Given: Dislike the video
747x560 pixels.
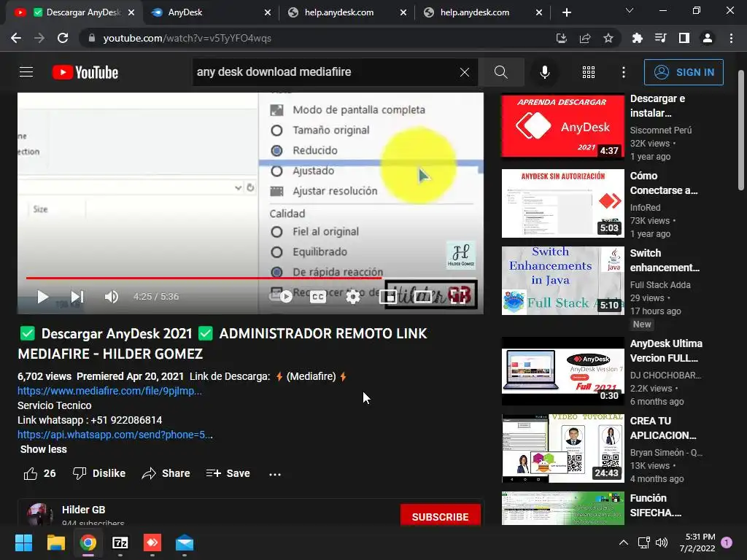Looking at the screenshot, I should (99, 473).
